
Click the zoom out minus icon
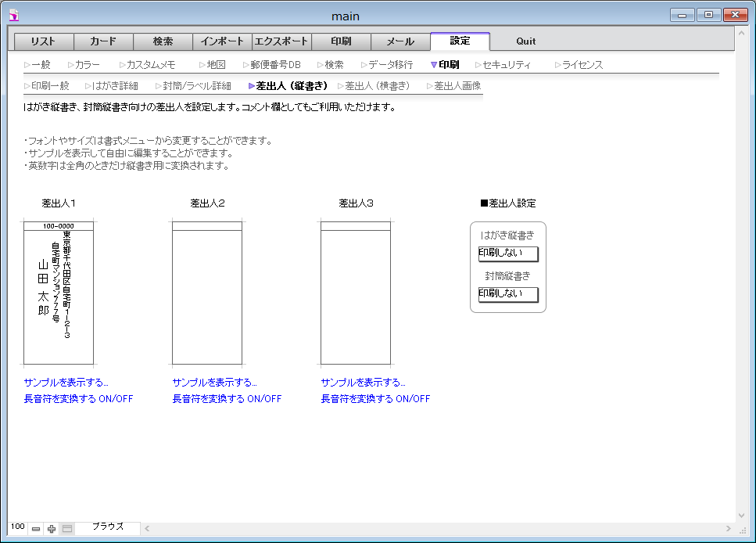tap(36, 529)
